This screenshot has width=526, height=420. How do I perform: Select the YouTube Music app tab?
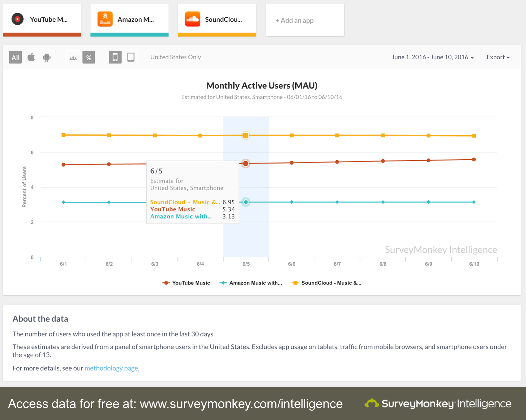pos(42,20)
